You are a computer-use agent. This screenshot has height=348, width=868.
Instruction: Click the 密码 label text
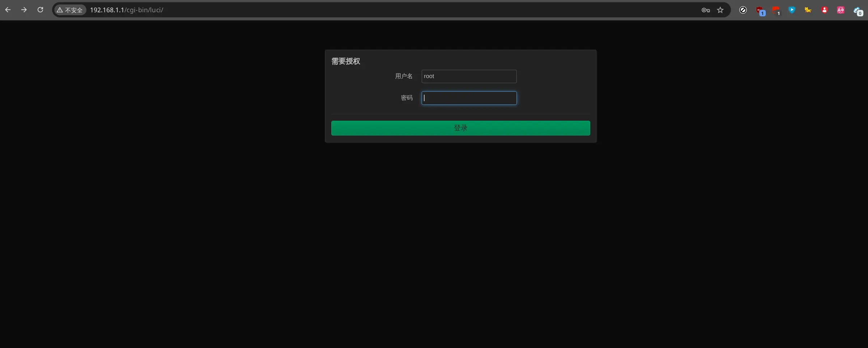pyautogui.click(x=407, y=98)
